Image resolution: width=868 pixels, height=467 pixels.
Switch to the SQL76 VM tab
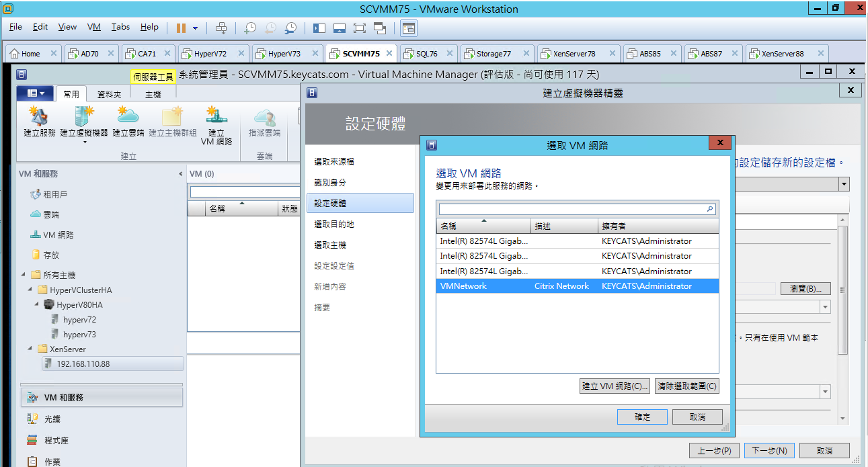pos(426,54)
